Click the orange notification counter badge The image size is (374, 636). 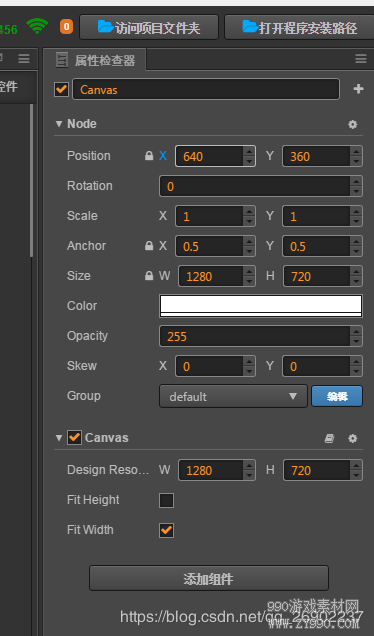pos(67,27)
